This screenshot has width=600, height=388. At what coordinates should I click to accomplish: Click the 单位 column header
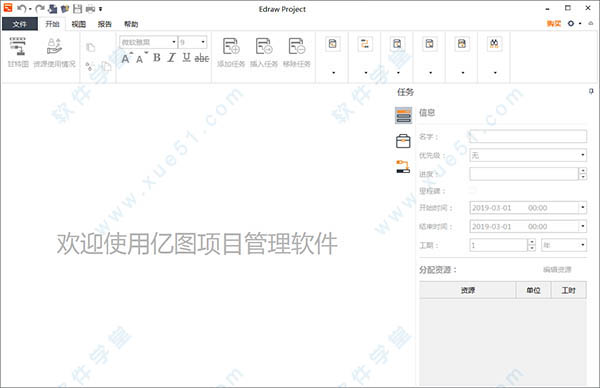click(x=533, y=290)
